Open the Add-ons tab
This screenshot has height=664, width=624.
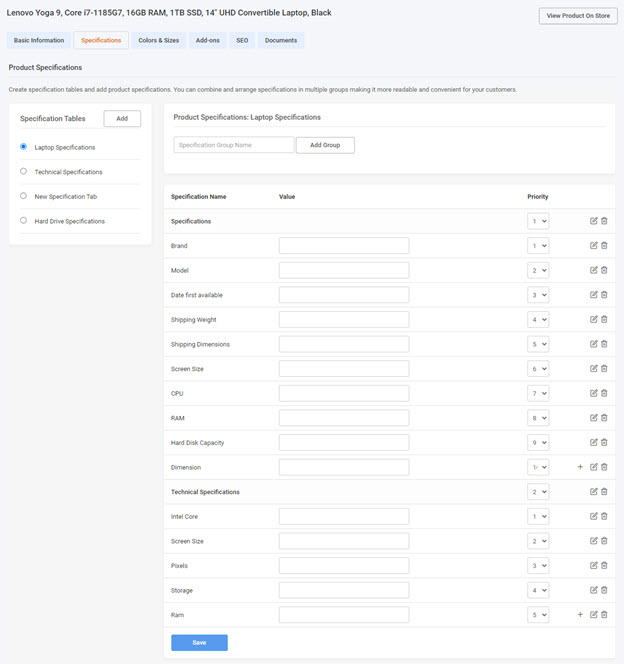point(208,40)
